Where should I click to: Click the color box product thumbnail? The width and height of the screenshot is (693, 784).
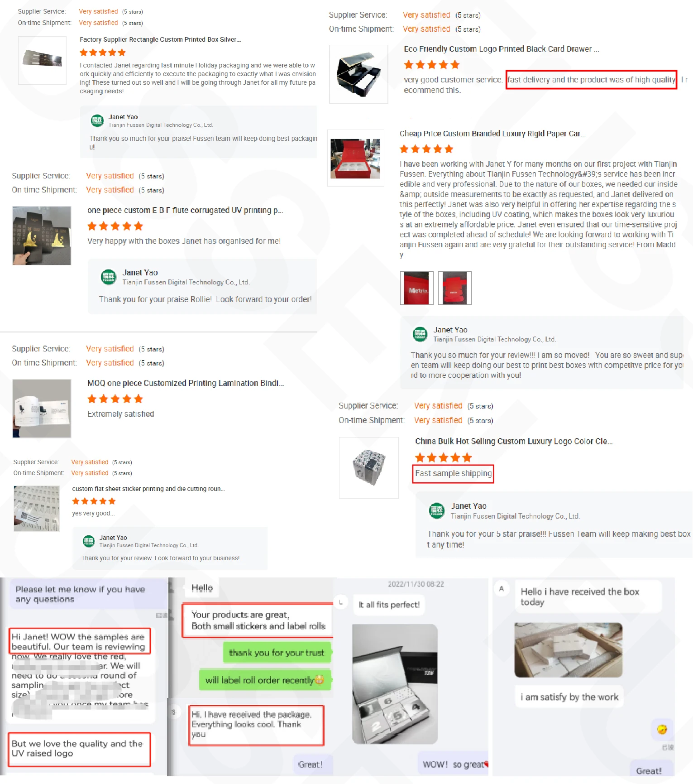point(369,468)
